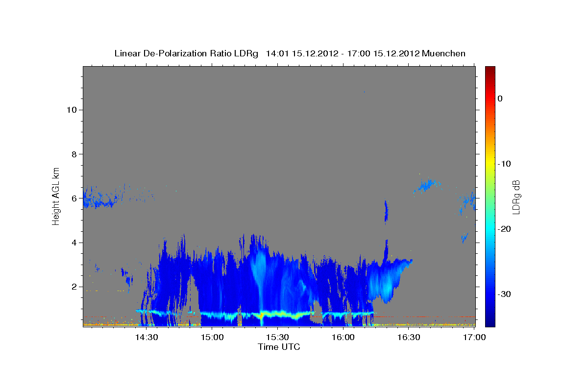The width and height of the screenshot is (588, 392).
Task: Click the 'LDRg dB' colorbar label
Action: click(x=515, y=197)
